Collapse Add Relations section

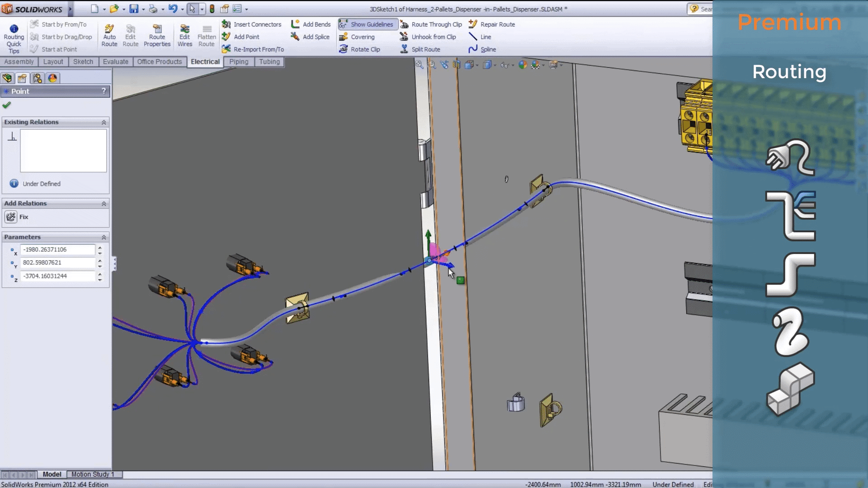(x=104, y=204)
